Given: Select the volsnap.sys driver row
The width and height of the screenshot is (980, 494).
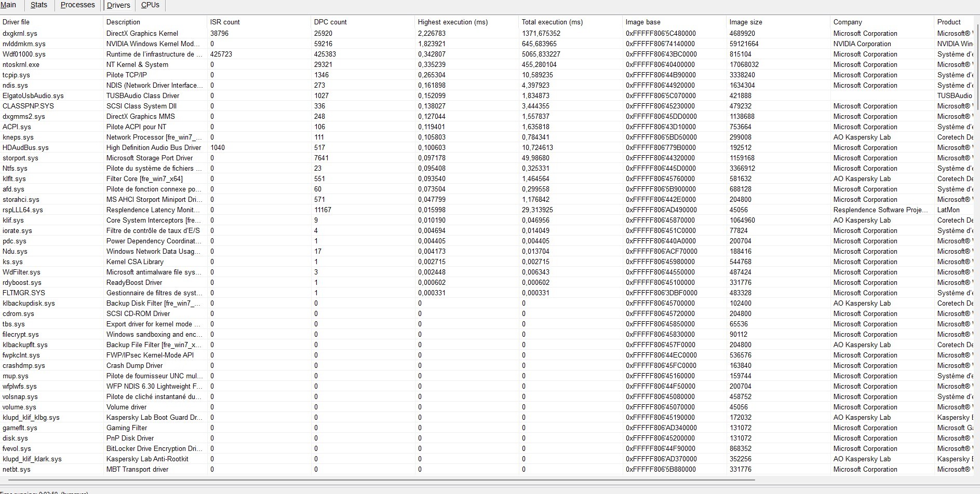Looking at the screenshot, I should [487, 396].
